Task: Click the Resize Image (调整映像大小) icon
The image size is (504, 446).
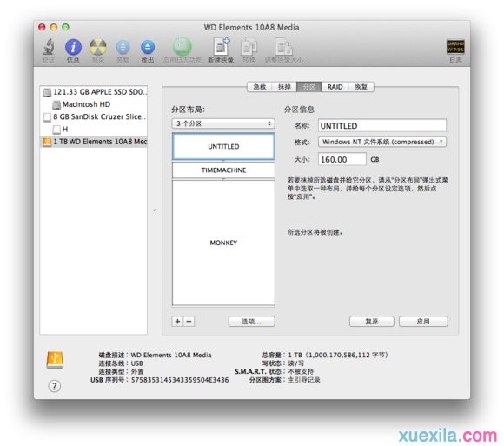Action: pos(283,47)
